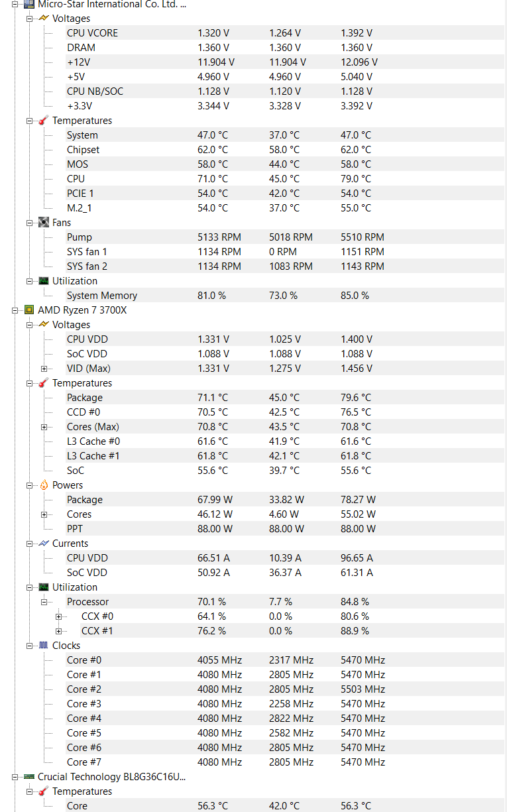The image size is (507, 812).
Task: Click the Crucial Technology memory module icon
Action: [x=29, y=776]
